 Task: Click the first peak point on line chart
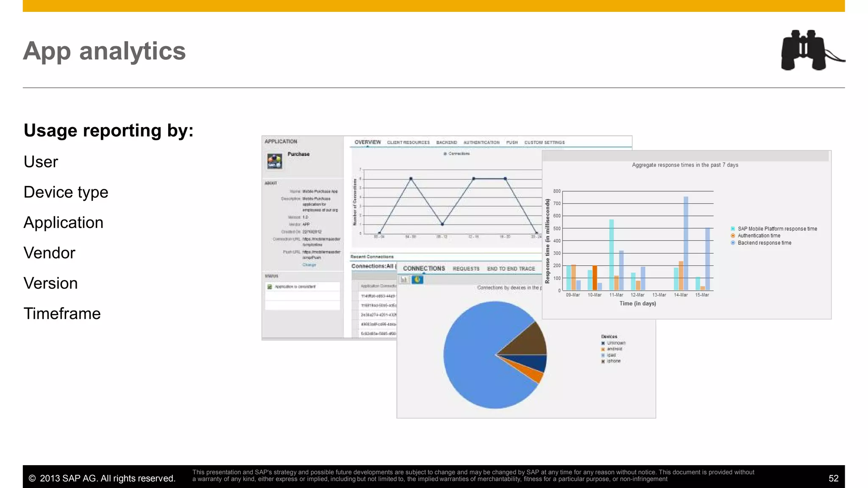pos(411,179)
